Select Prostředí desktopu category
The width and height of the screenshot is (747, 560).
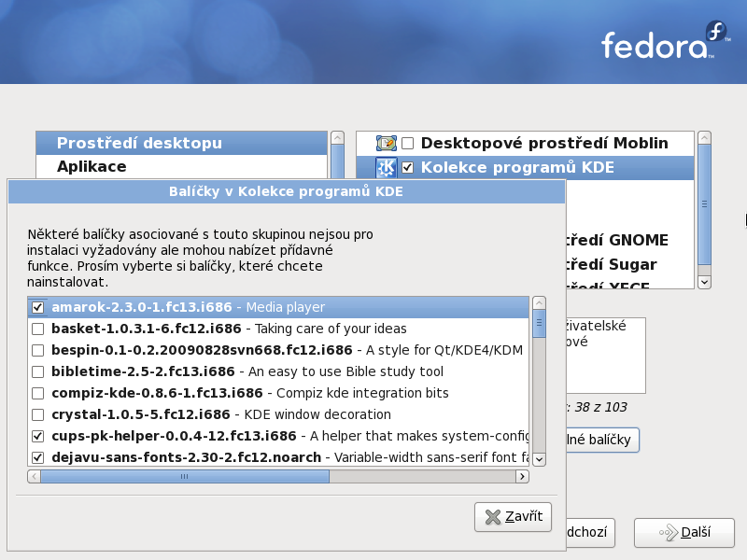pos(181,143)
